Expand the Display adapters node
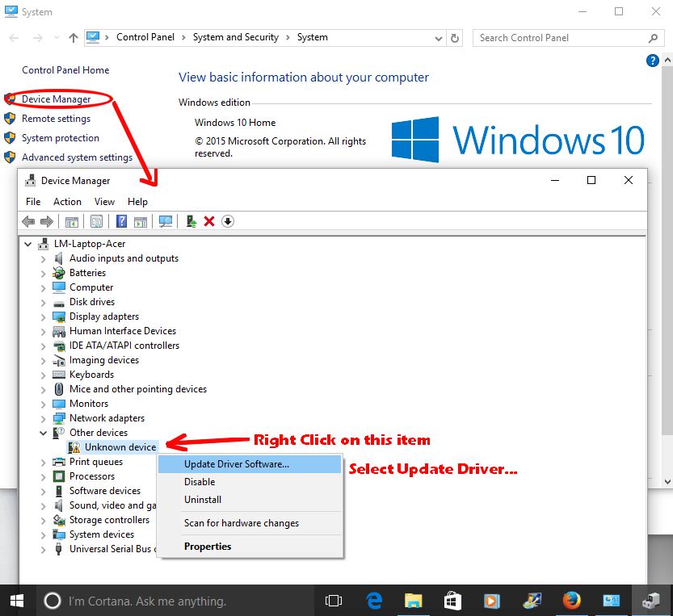673x616 pixels. coord(44,316)
